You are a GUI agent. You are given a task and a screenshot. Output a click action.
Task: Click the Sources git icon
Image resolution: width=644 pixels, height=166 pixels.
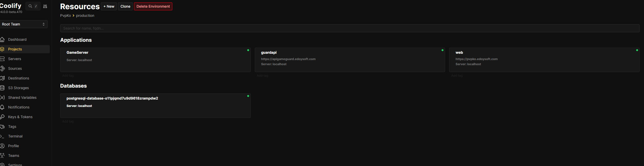[2, 68]
